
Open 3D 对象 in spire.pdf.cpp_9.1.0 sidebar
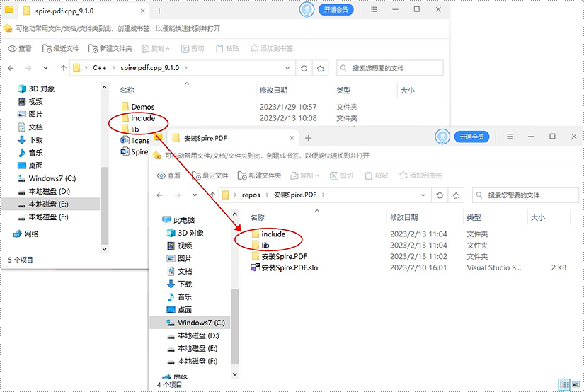coord(36,88)
